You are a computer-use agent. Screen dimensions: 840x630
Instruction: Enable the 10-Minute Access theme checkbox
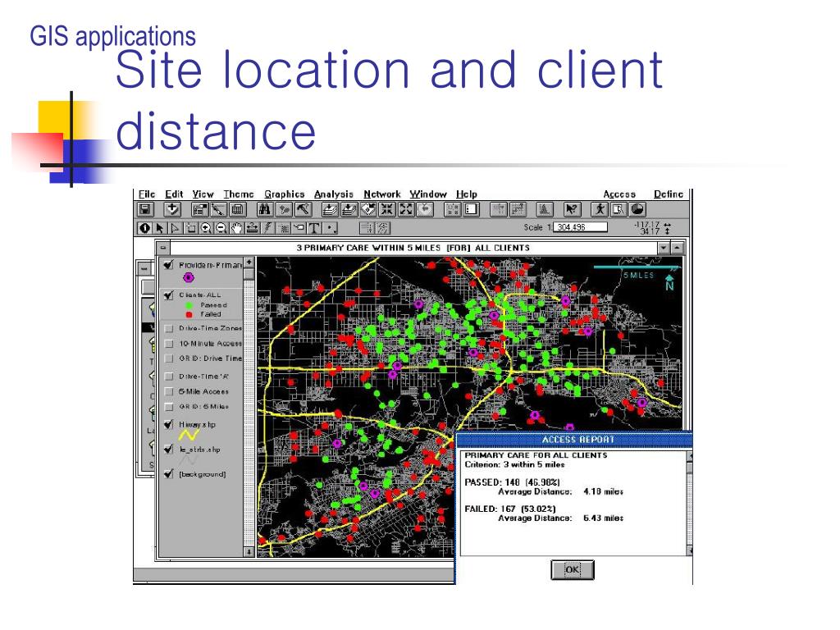tap(169, 344)
